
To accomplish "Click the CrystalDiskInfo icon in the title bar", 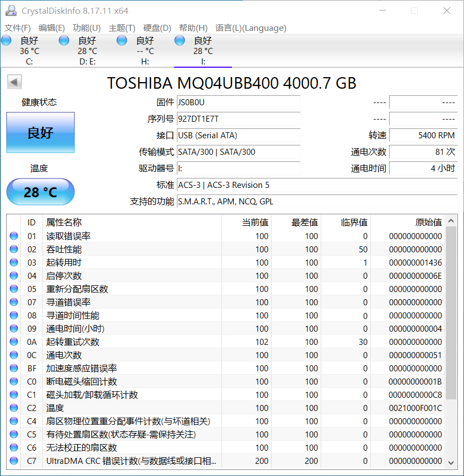I will (x=10, y=10).
